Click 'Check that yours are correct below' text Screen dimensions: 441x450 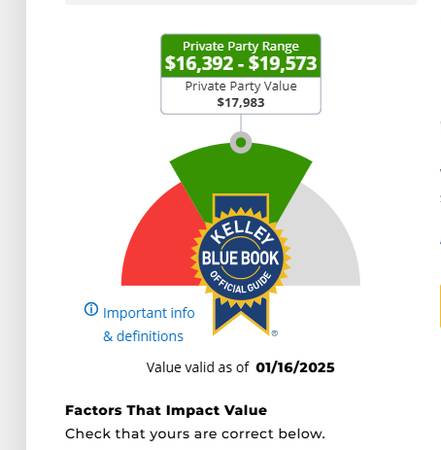coord(195,434)
